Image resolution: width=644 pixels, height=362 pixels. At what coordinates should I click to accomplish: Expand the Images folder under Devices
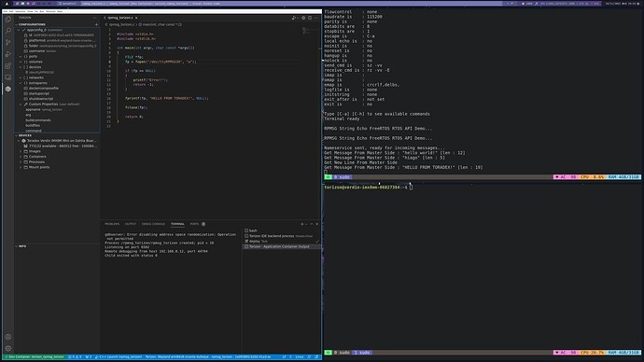21,151
